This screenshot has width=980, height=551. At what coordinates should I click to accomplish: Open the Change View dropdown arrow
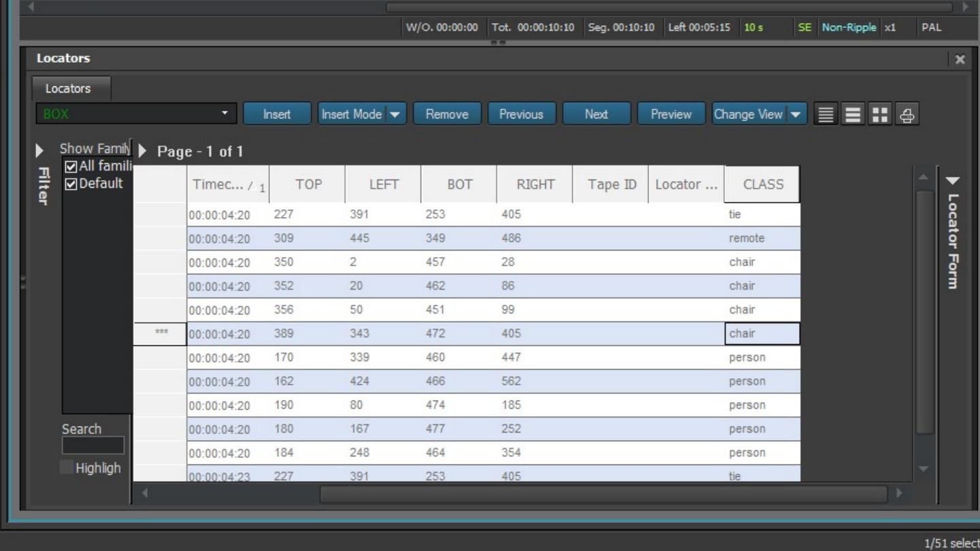(x=796, y=114)
